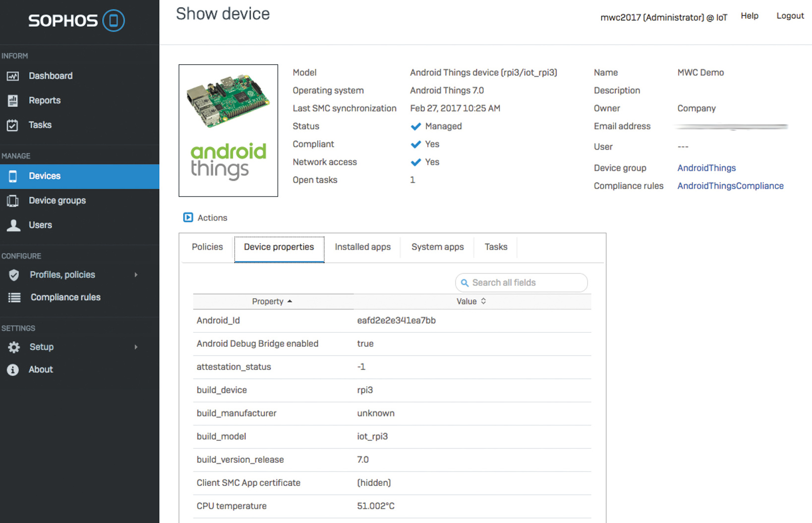Click the CPU temperature value 51.002°C
Screen dimensions: 812x523
pyautogui.click(x=376, y=506)
